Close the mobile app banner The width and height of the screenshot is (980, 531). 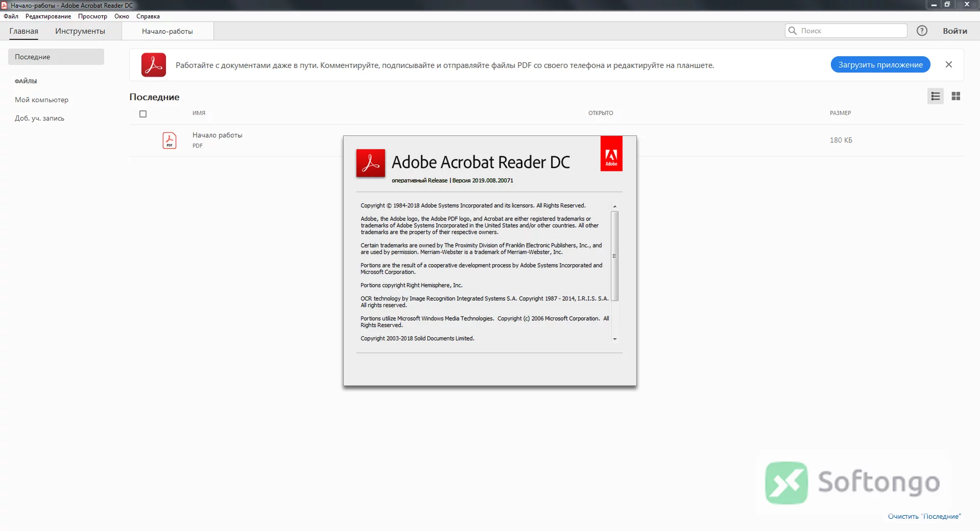[949, 64]
